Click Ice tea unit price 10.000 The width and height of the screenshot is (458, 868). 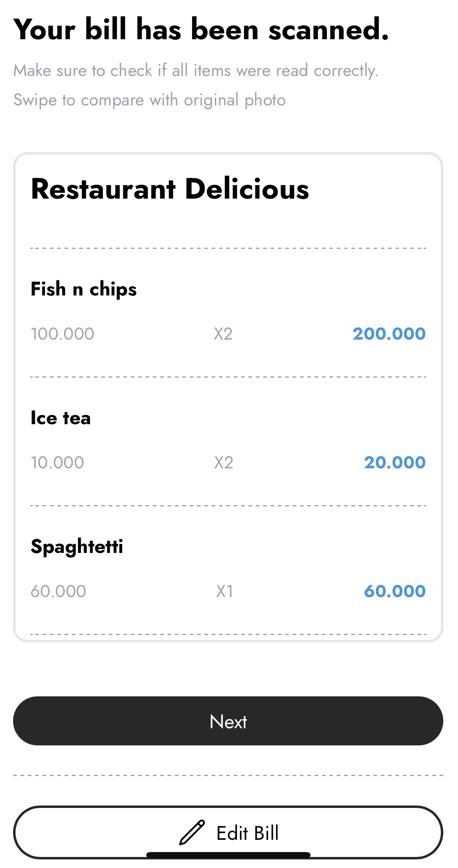(x=58, y=463)
